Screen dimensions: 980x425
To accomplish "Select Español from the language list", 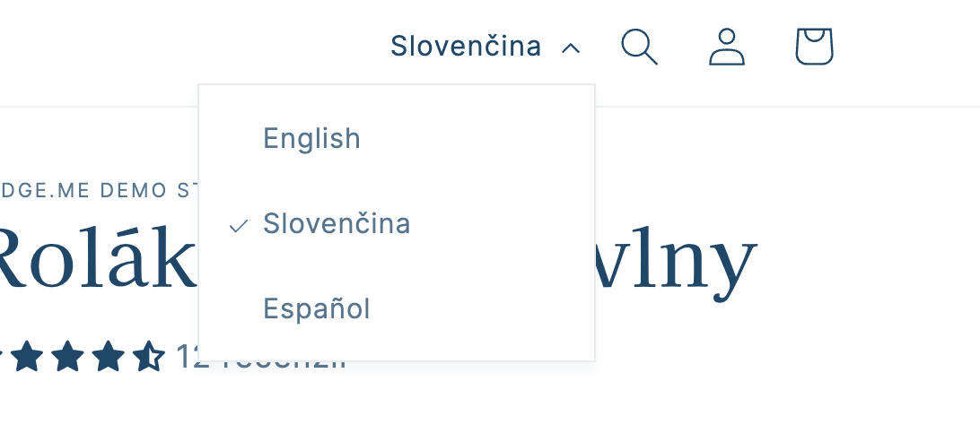I will pyautogui.click(x=316, y=309).
